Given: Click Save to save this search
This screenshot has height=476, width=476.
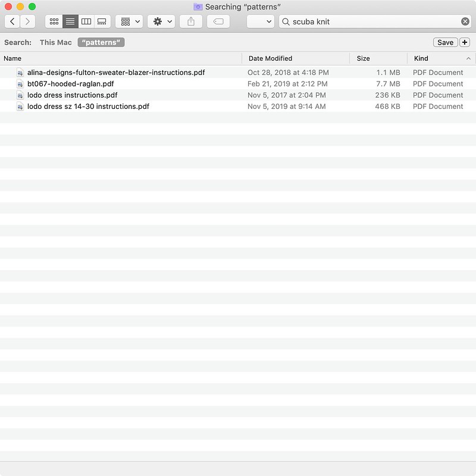Looking at the screenshot, I should (x=445, y=42).
